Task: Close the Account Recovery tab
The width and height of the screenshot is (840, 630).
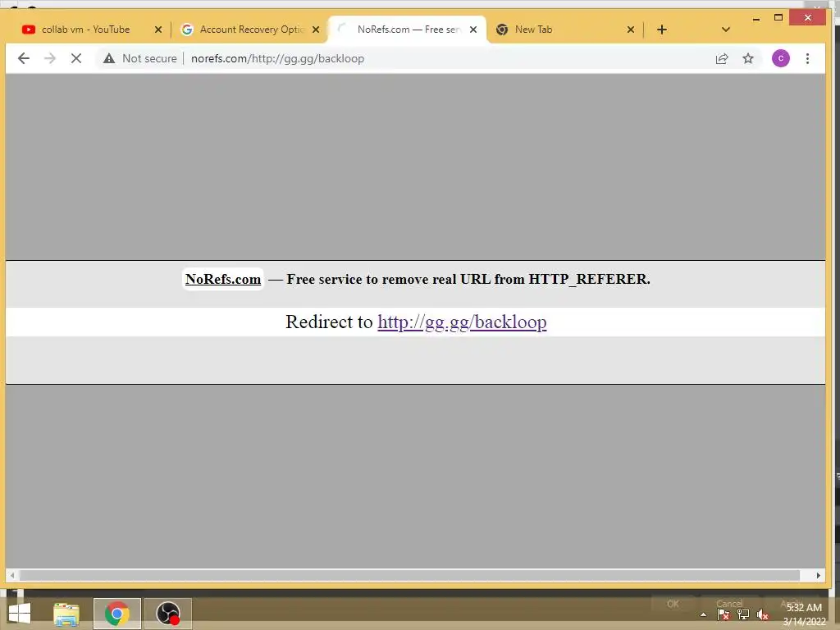Action: click(316, 30)
